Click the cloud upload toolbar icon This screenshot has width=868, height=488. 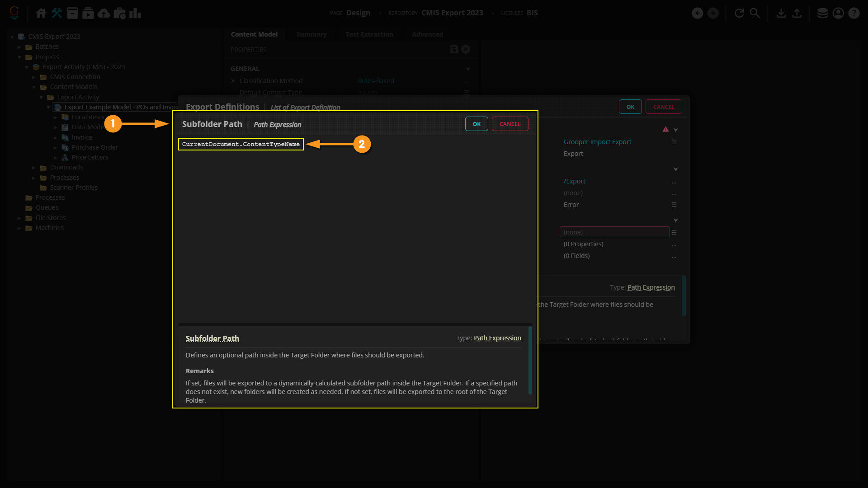point(104,13)
